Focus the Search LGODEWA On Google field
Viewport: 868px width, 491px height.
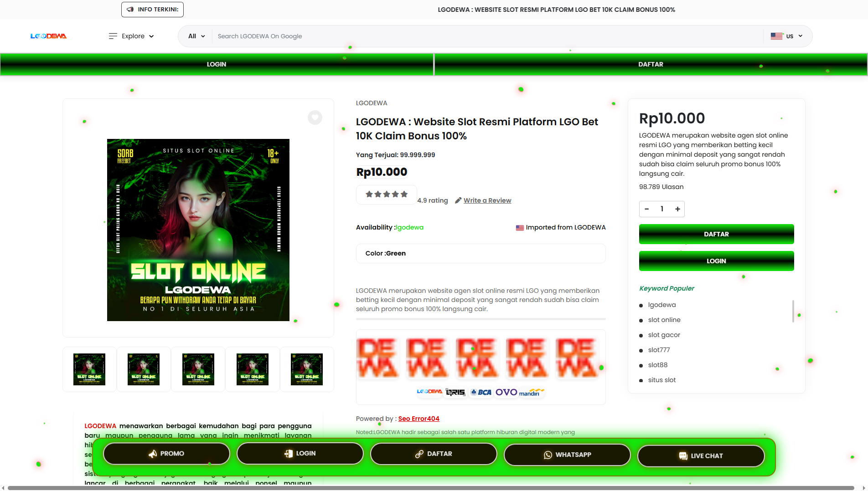coord(488,36)
